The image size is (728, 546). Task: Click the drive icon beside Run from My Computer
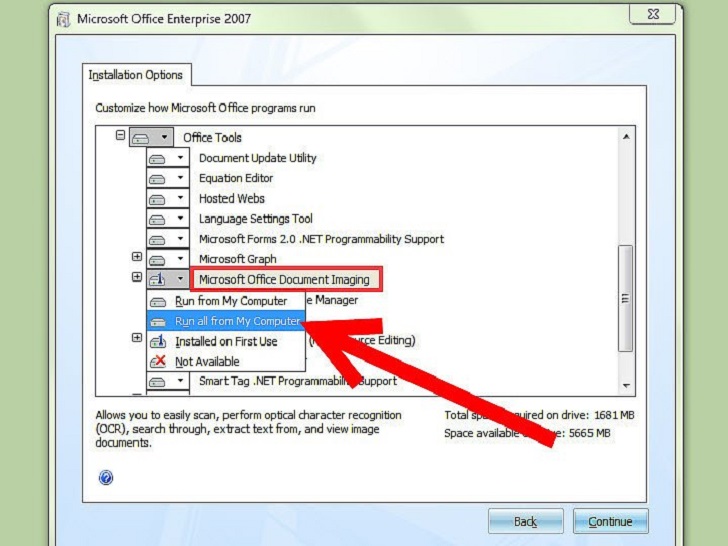click(x=158, y=302)
